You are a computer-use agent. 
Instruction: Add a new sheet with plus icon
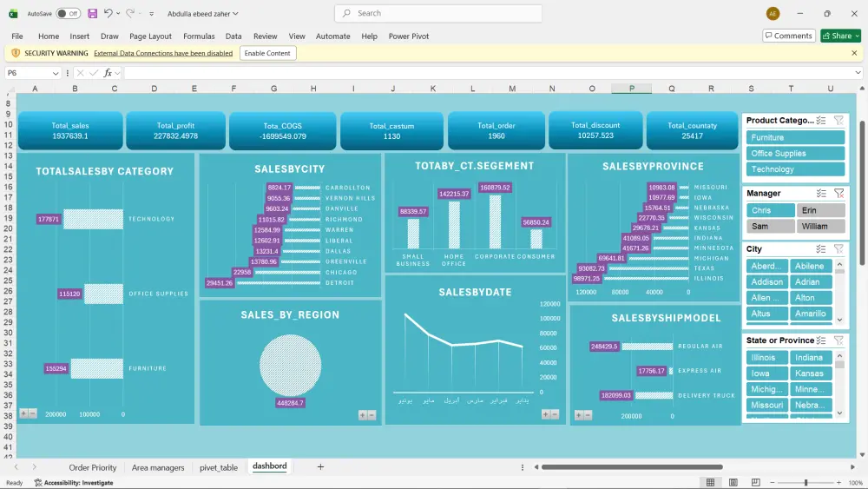320,466
